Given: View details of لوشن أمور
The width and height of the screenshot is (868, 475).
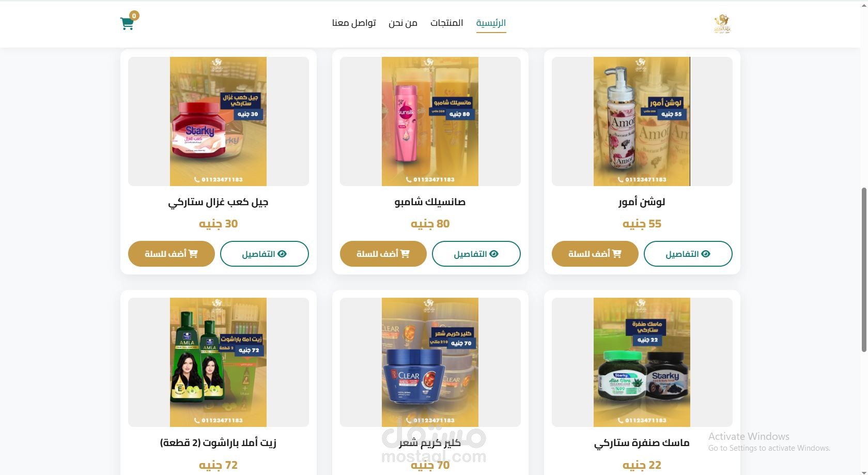Looking at the screenshot, I should tap(688, 254).
